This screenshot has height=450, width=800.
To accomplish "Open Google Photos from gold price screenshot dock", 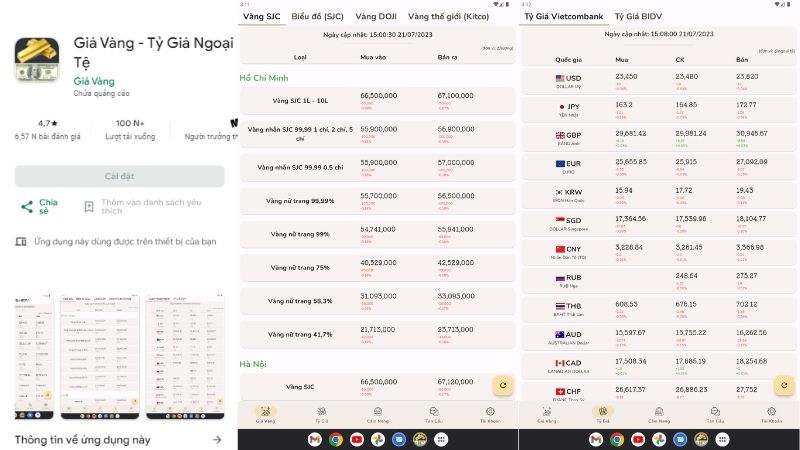I will tap(378, 439).
